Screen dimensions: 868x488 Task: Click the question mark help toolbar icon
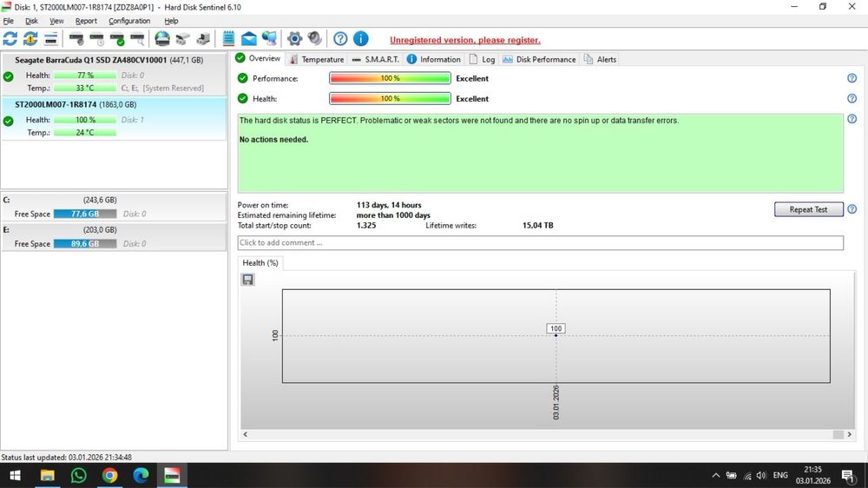tap(340, 39)
